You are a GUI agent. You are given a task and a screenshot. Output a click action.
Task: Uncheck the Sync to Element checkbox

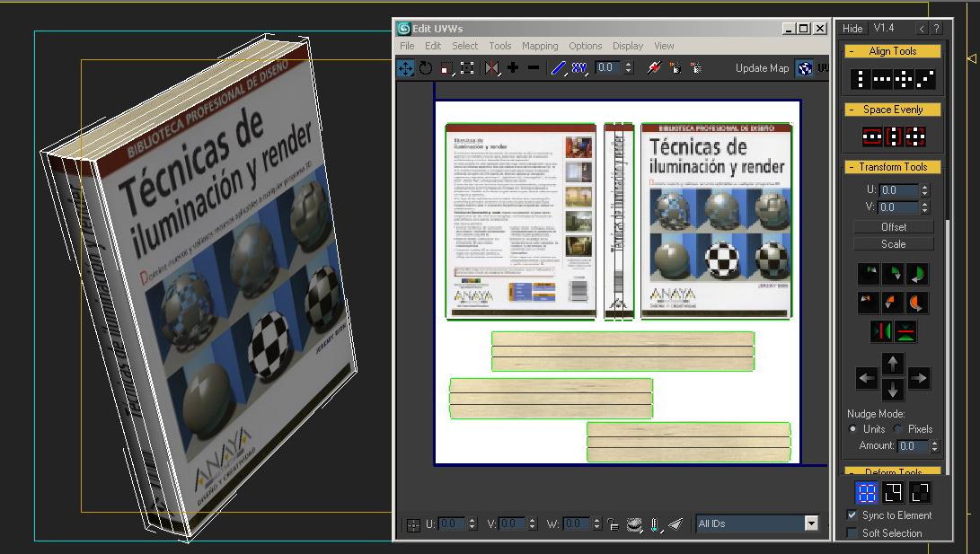pos(852,515)
